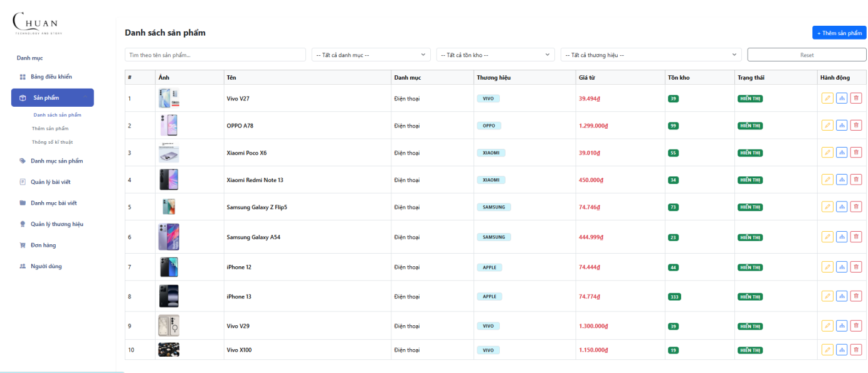Viewport: 868px width, 373px height.
Task: Open the Tất cả tồn kho dropdown
Action: point(495,55)
